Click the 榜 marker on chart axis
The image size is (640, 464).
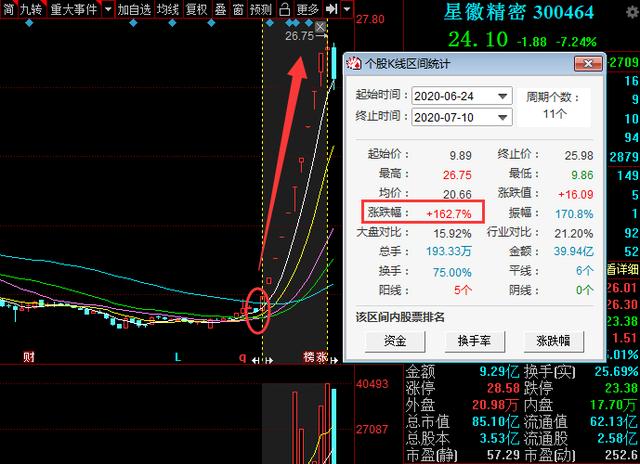pyautogui.click(x=309, y=357)
